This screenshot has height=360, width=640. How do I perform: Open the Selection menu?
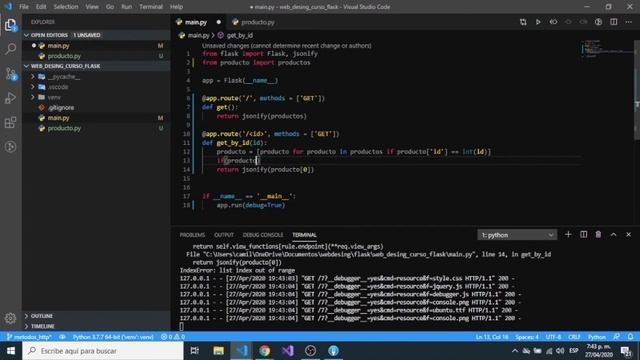click(x=66, y=7)
